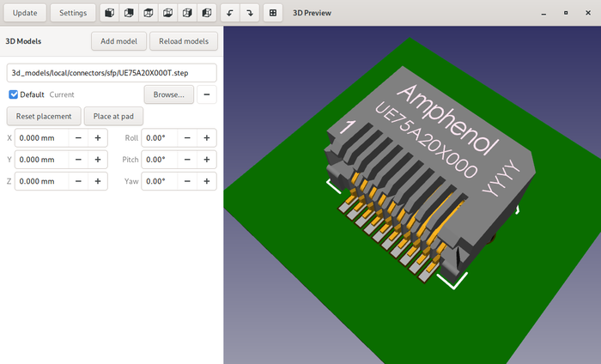Click the rotate counter-clockwise arrow icon
Image resolution: width=601 pixels, height=364 pixels.
coord(229,13)
